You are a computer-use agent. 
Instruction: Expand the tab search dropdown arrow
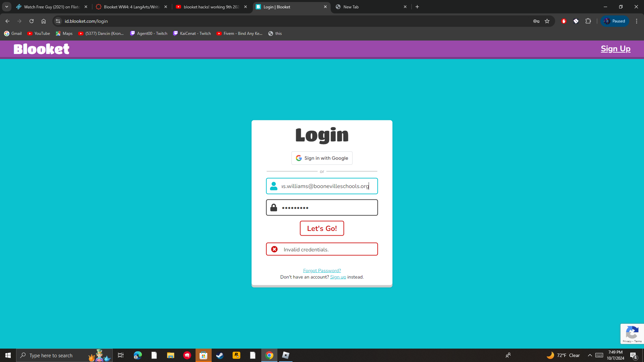[x=7, y=7]
